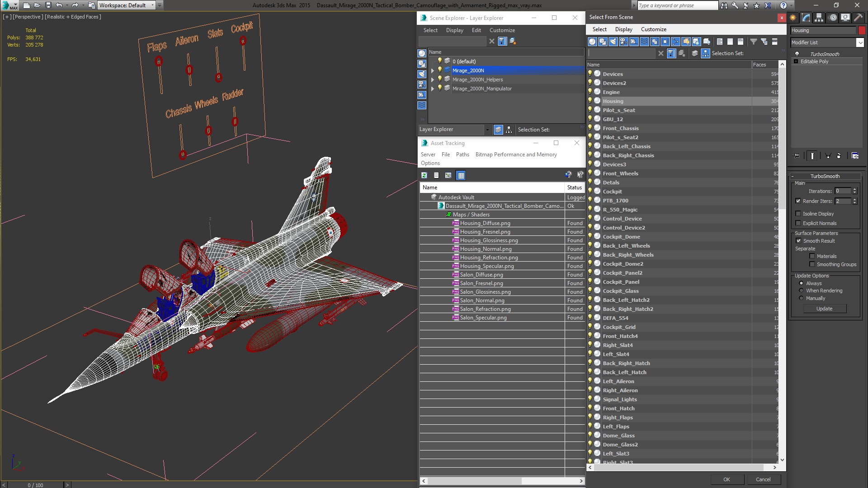Click Sort by Layer icon in Select From Scene
The height and width of the screenshot is (488, 868).
point(695,53)
